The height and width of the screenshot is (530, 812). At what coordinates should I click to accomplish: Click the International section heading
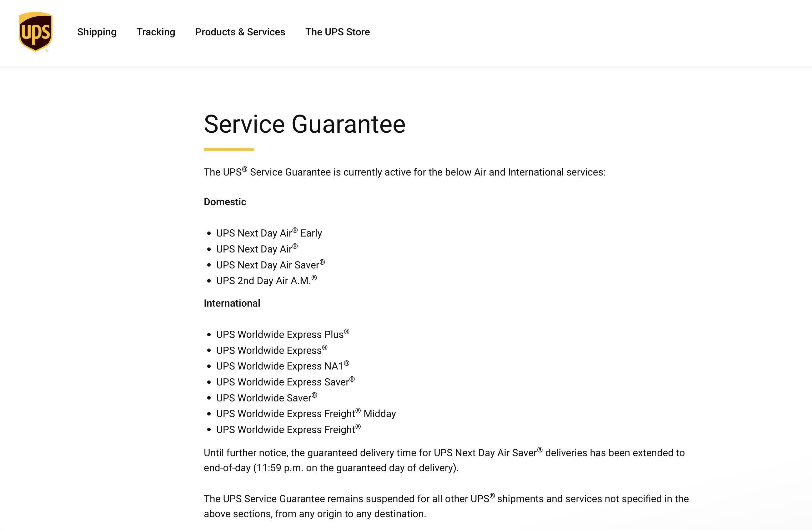[232, 303]
